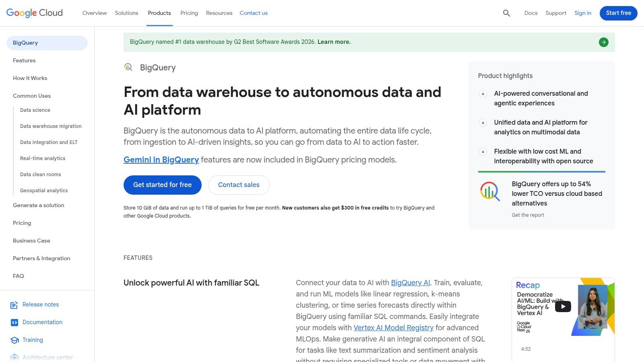This screenshot has height=362, width=644.
Task: Open the search icon in the top bar
Action: pyautogui.click(x=506, y=13)
